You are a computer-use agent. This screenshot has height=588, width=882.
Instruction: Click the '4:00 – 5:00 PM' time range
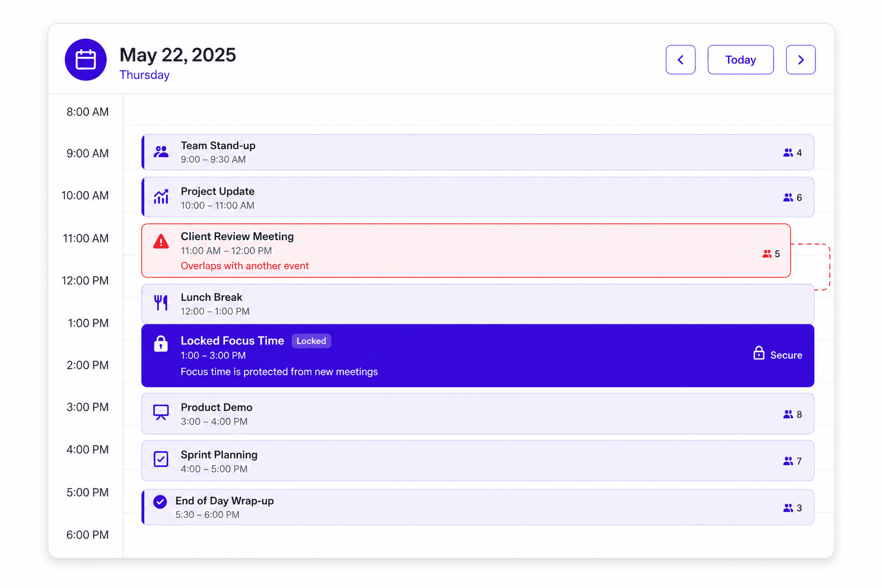pos(214,469)
